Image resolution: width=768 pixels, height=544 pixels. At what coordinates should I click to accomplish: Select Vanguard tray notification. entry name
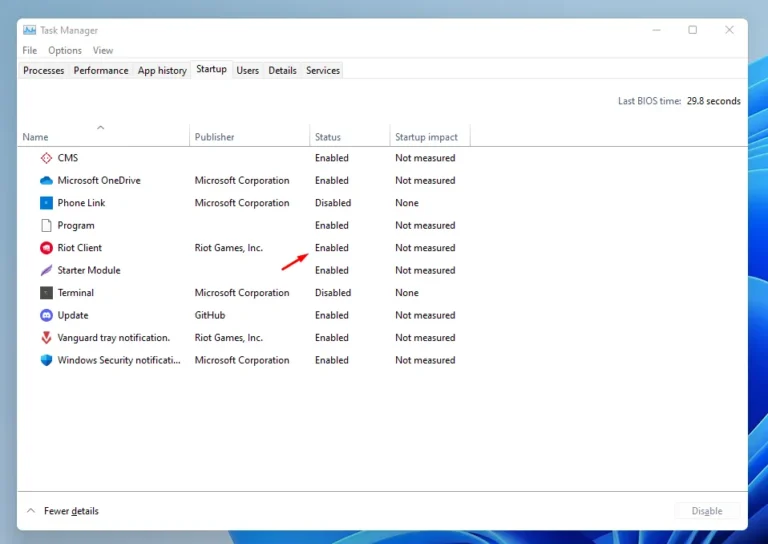(114, 338)
